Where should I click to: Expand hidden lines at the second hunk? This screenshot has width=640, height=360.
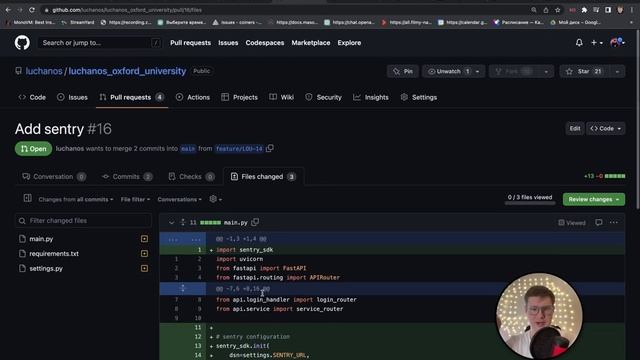click(x=183, y=289)
